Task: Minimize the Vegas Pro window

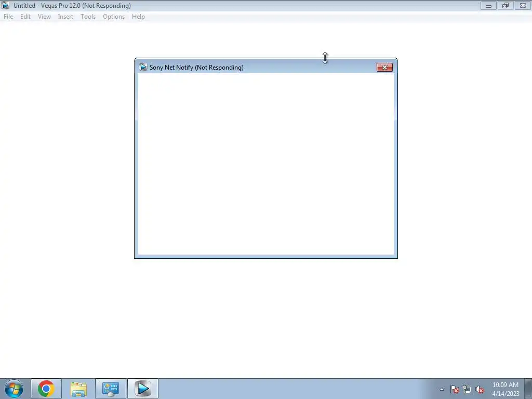Action: (488, 5)
